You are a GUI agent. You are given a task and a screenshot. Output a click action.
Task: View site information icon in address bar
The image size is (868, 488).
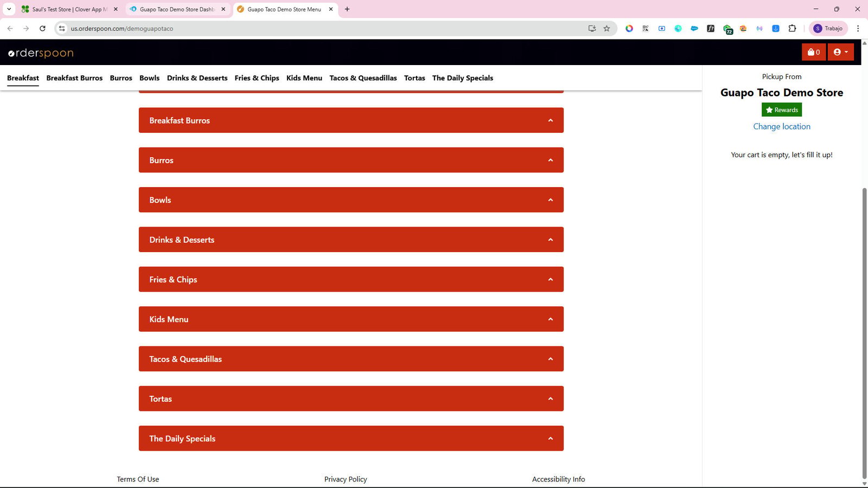(x=62, y=28)
